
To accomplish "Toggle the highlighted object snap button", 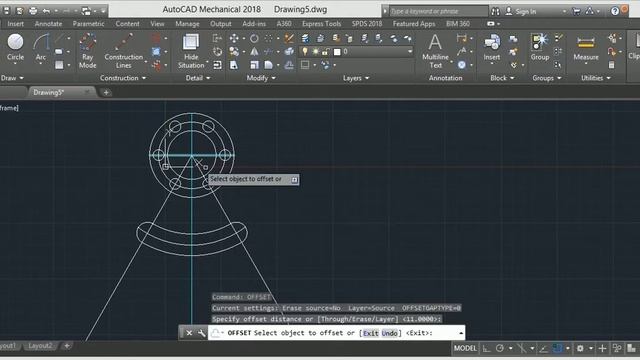I will coord(558,348).
